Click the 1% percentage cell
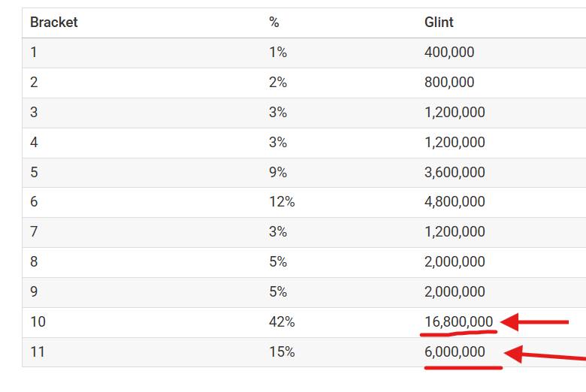 tap(278, 53)
